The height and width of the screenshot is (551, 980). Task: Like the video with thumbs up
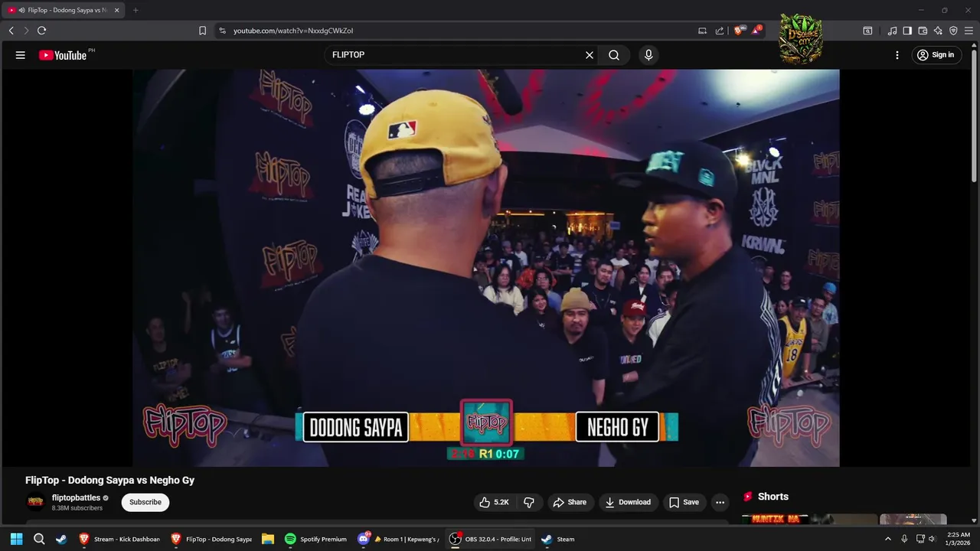point(494,502)
